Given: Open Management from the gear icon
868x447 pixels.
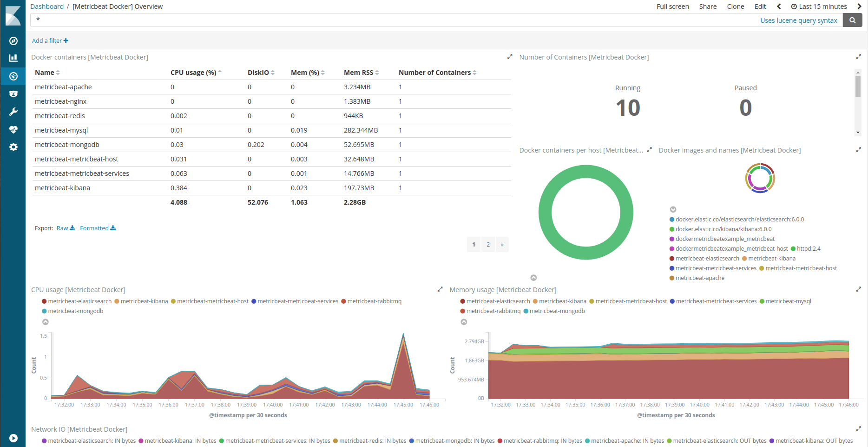Looking at the screenshot, I should tap(13, 147).
